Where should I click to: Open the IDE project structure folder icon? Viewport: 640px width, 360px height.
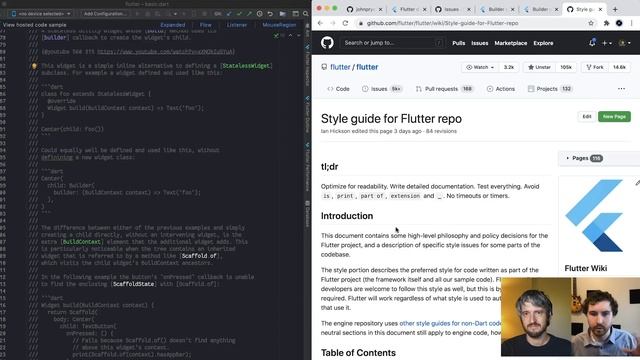[x=282, y=14]
